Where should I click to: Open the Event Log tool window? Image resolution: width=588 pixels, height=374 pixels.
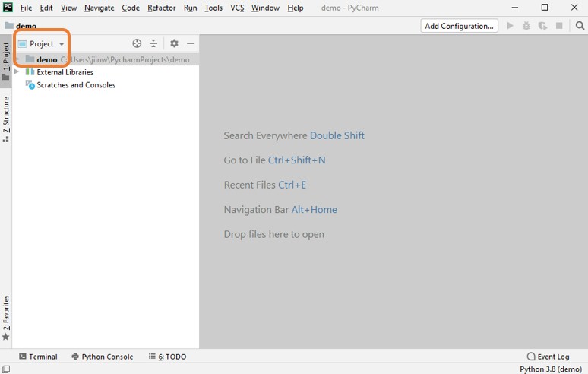[x=548, y=357]
